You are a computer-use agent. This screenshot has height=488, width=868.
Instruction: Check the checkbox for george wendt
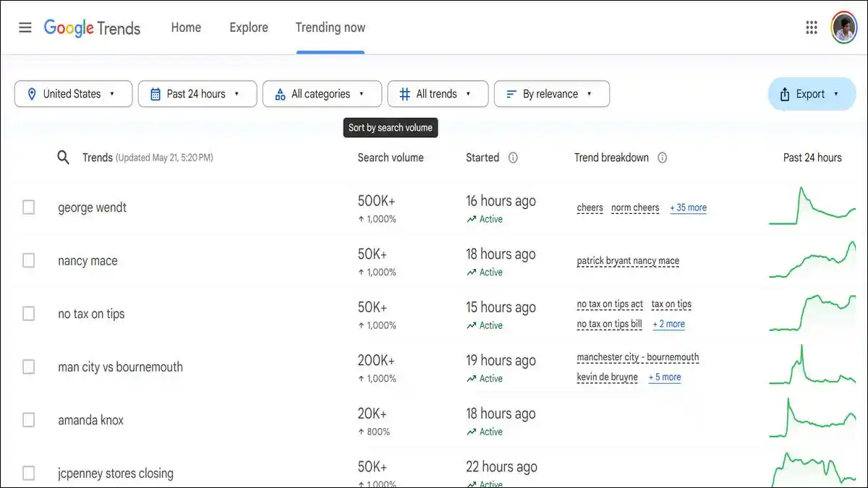click(x=28, y=207)
